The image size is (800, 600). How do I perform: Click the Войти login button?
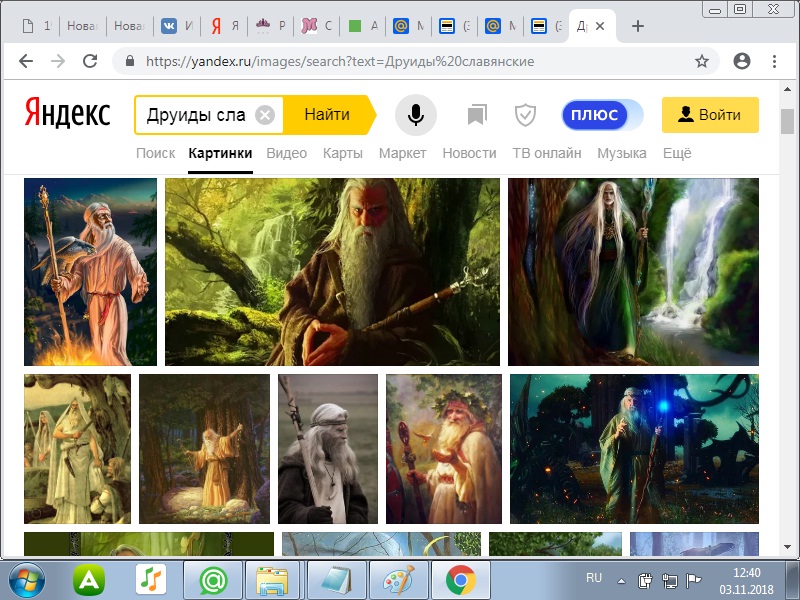point(710,115)
